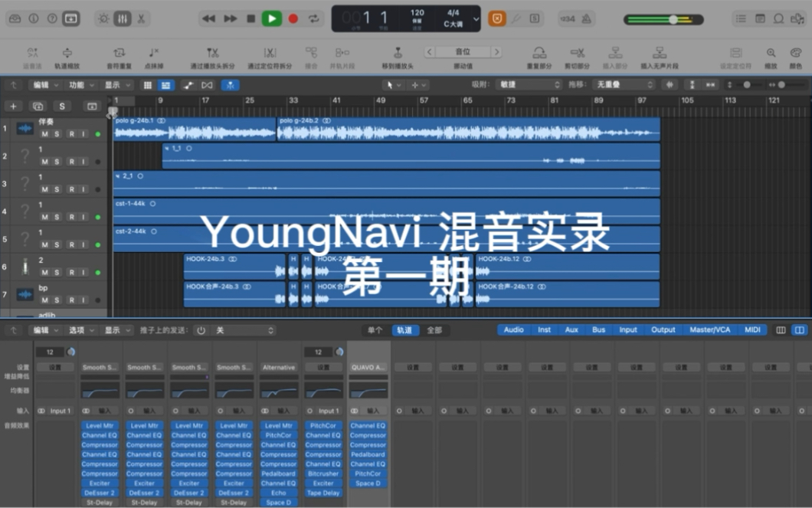The height and width of the screenshot is (508, 812).
Task: Select the 音符重复 (note repeat) toolbar icon
Action: tap(119, 54)
